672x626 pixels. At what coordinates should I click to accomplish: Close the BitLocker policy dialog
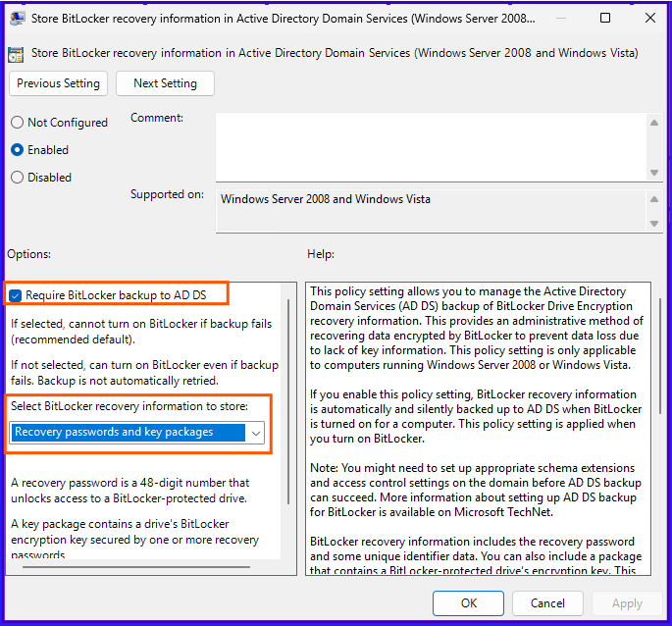[x=647, y=18]
